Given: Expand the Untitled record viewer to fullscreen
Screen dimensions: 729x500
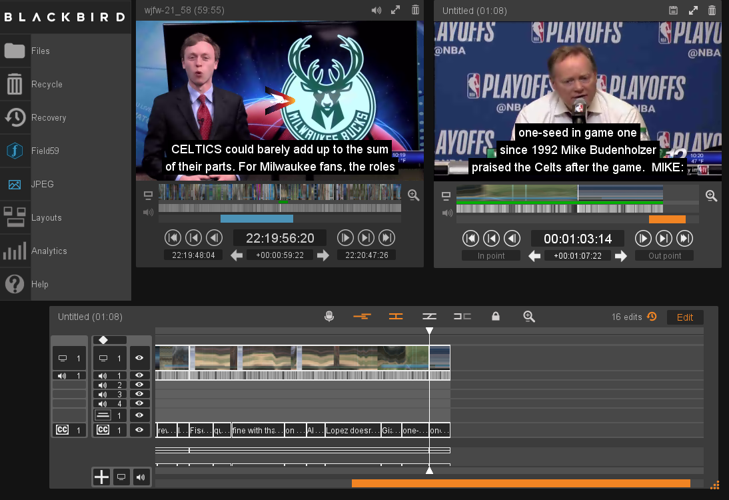Looking at the screenshot, I should click(x=693, y=10).
